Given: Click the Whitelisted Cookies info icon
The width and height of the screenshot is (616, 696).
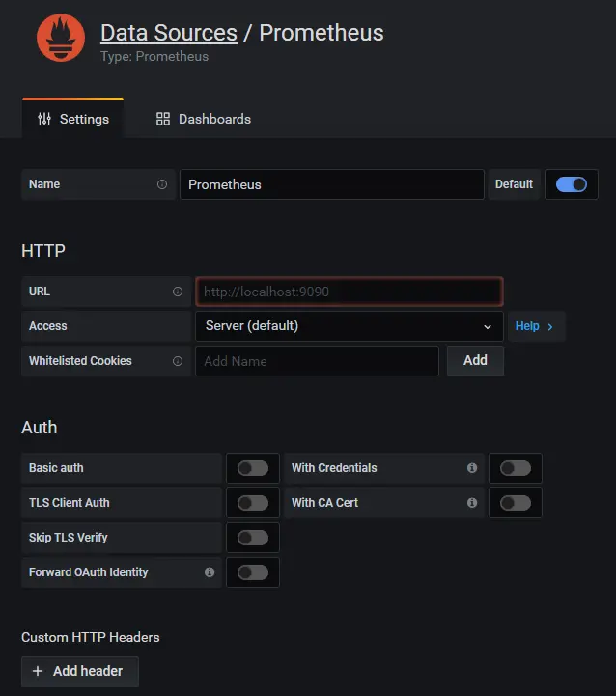Looking at the screenshot, I should point(177,361).
